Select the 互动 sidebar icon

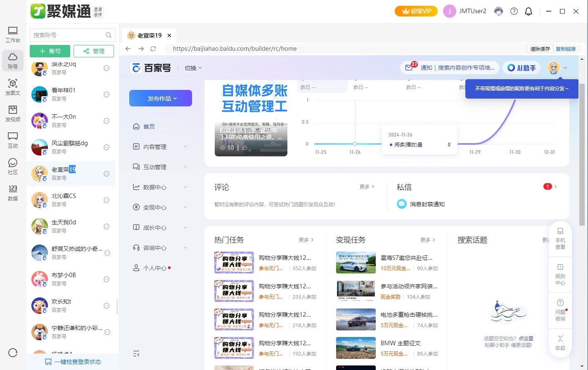pyautogui.click(x=13, y=140)
